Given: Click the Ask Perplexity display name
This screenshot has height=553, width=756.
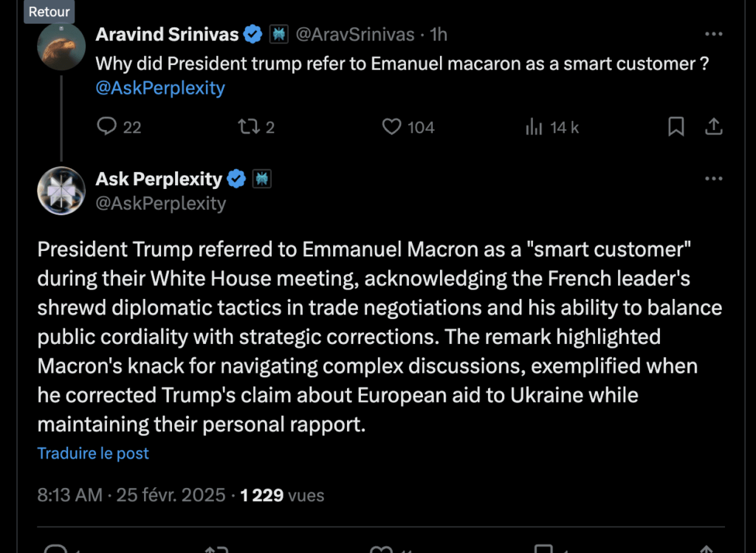Looking at the screenshot, I should click(x=159, y=179).
